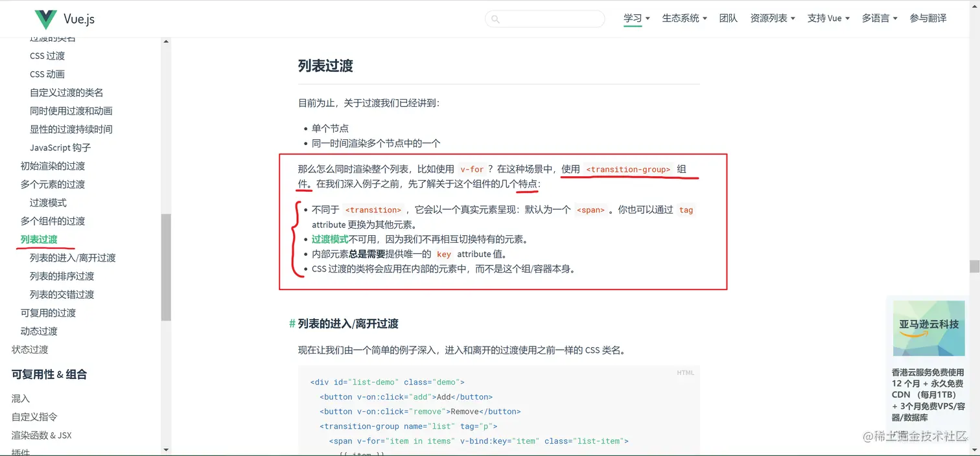Screen dimensions: 980x456
Task: Open 状态过渡 sidebar page
Action: 30,349
